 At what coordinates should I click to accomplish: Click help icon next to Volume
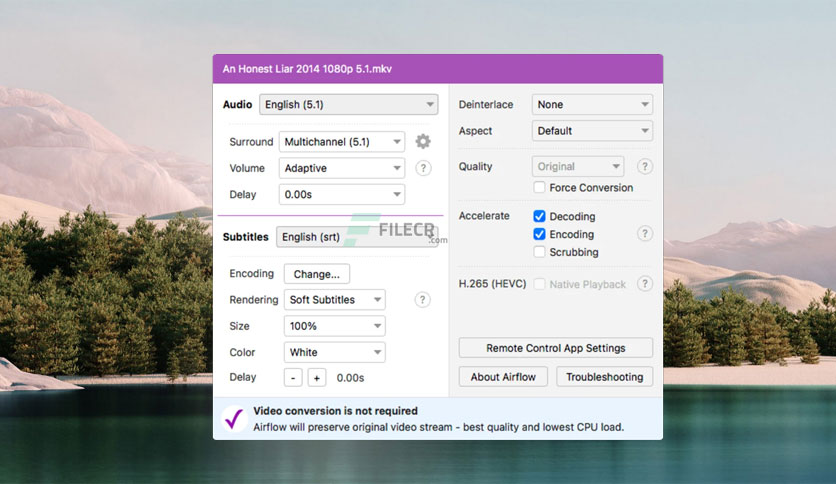[x=423, y=168]
